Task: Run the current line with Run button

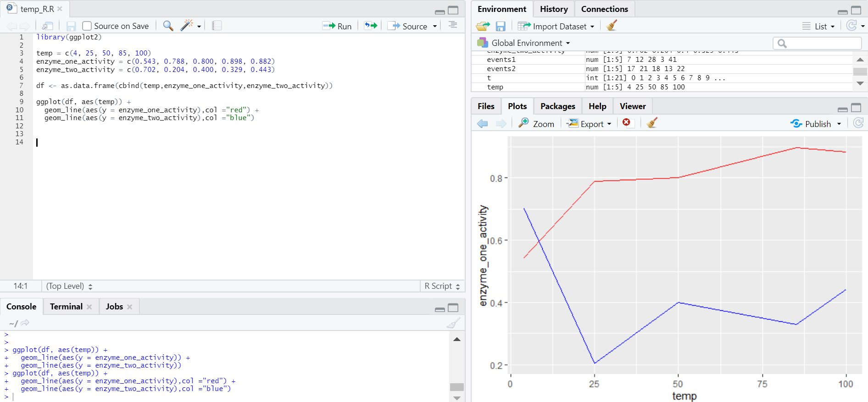Action: click(337, 26)
